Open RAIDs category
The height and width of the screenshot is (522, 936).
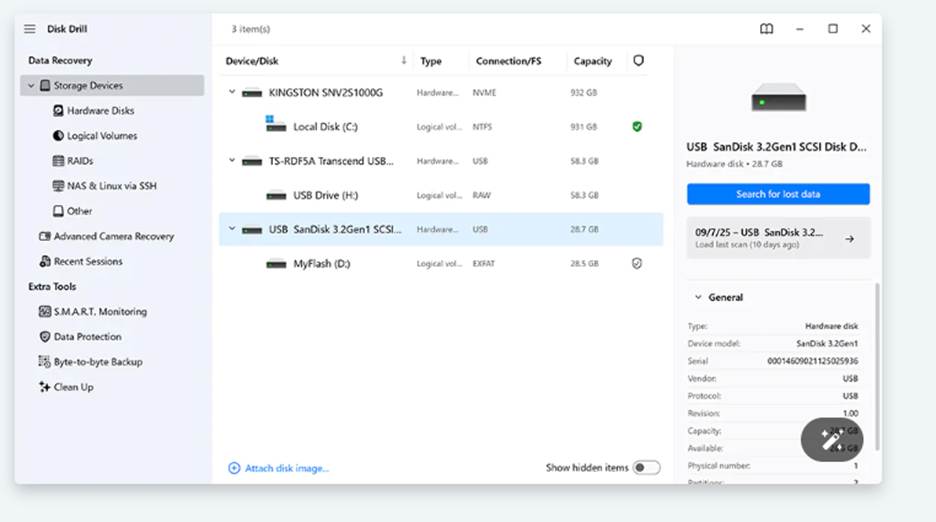tap(80, 161)
